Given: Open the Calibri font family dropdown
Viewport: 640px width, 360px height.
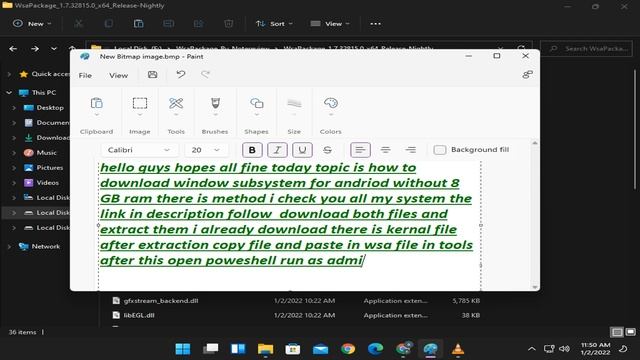Looking at the screenshot, I should (139, 150).
